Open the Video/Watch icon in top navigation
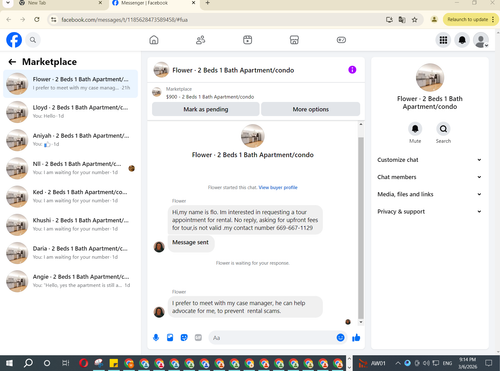The image size is (500, 371). click(247, 40)
